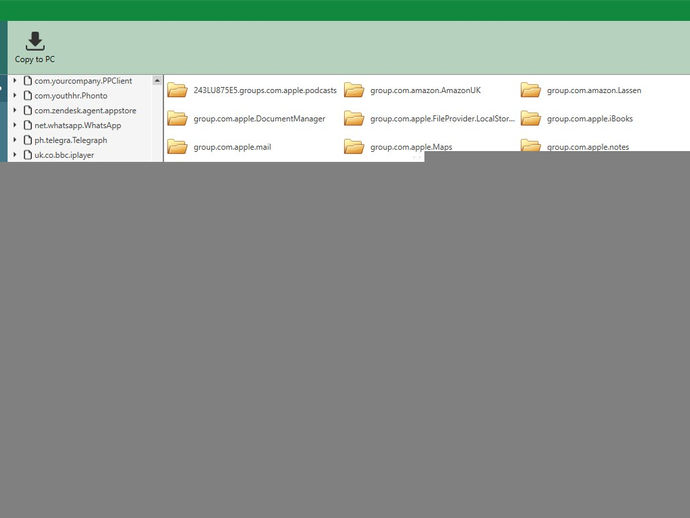
Task: Expand the net.whatsapp.WhatsApp tree node
Action: [15, 125]
